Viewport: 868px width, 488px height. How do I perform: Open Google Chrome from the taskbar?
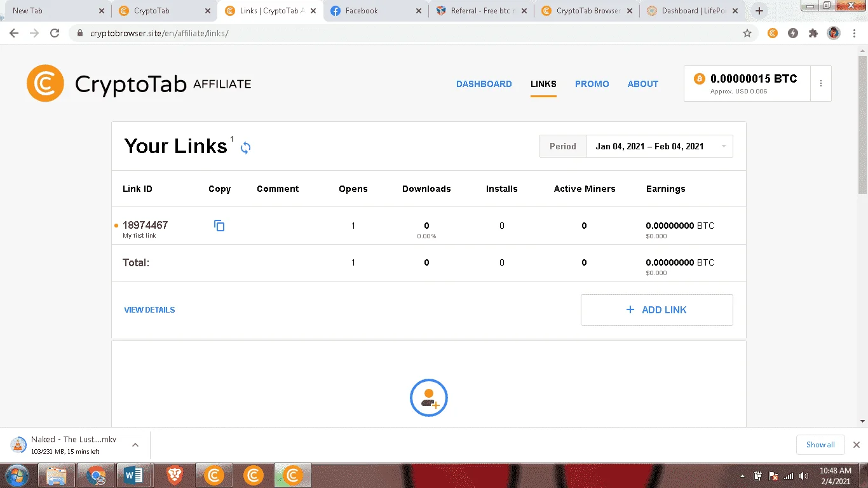[x=96, y=475]
